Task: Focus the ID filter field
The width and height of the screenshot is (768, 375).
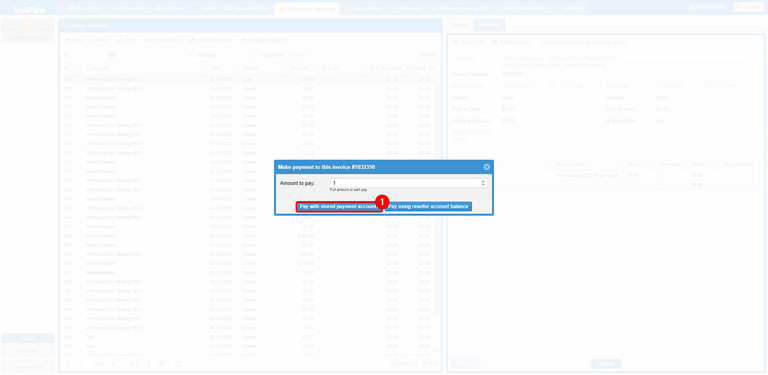Action: 89,55
